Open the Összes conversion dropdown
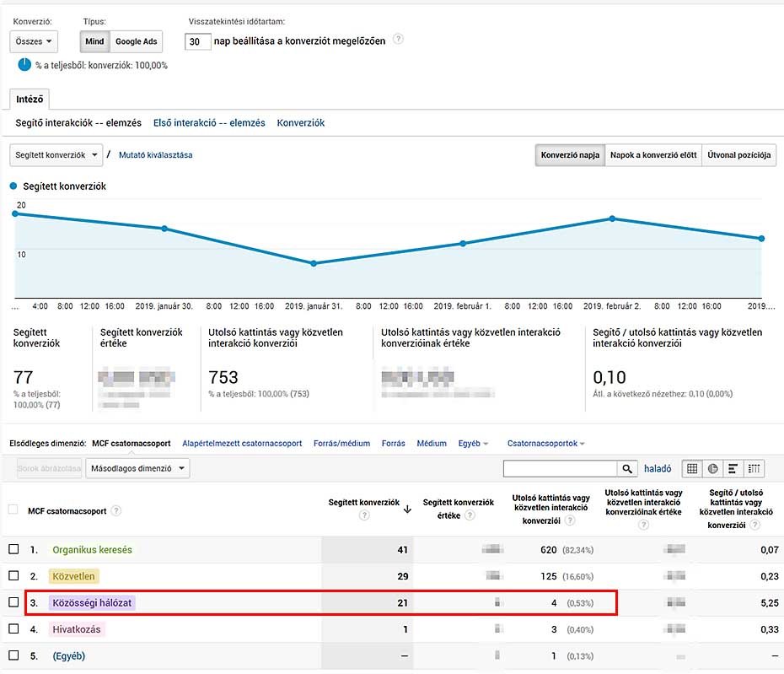 point(33,40)
